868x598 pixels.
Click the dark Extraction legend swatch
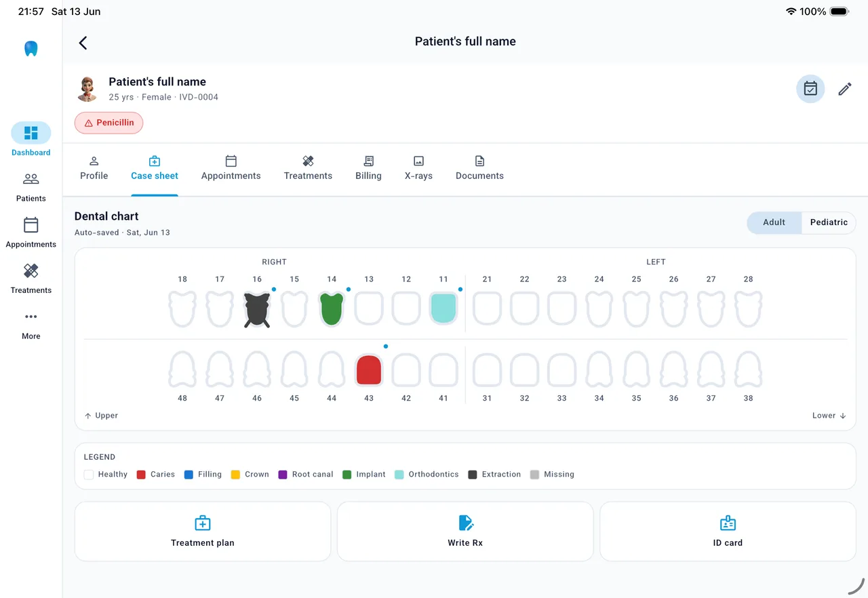pos(473,475)
